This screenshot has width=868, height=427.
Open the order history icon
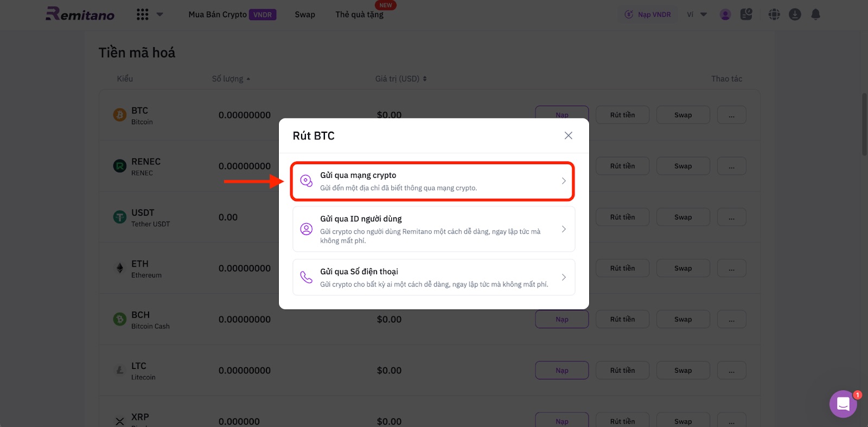746,15
